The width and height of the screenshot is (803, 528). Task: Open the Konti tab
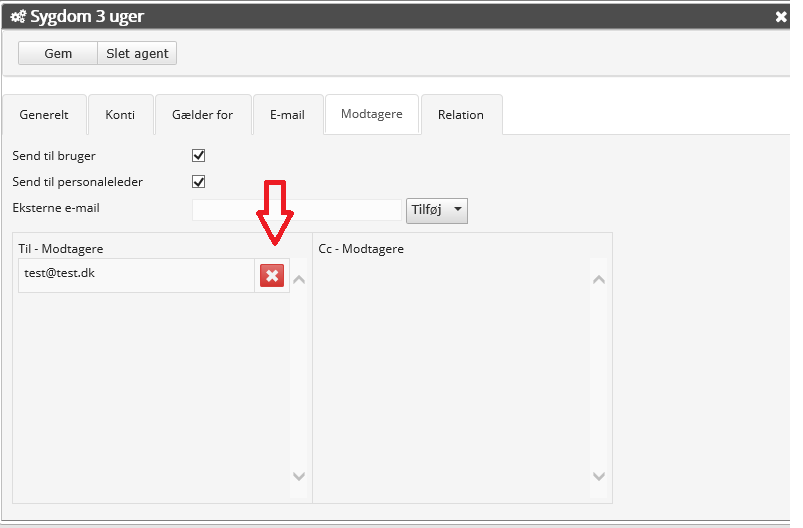pos(120,115)
